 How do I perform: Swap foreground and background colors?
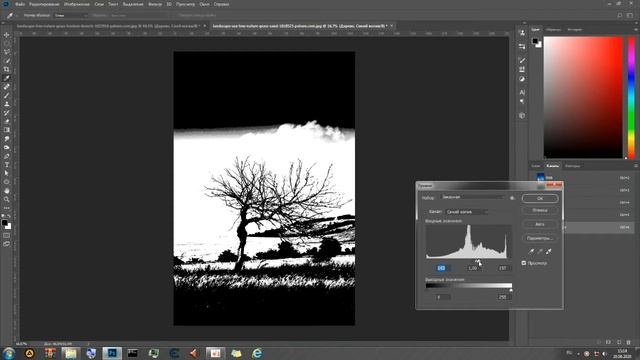tap(9, 216)
